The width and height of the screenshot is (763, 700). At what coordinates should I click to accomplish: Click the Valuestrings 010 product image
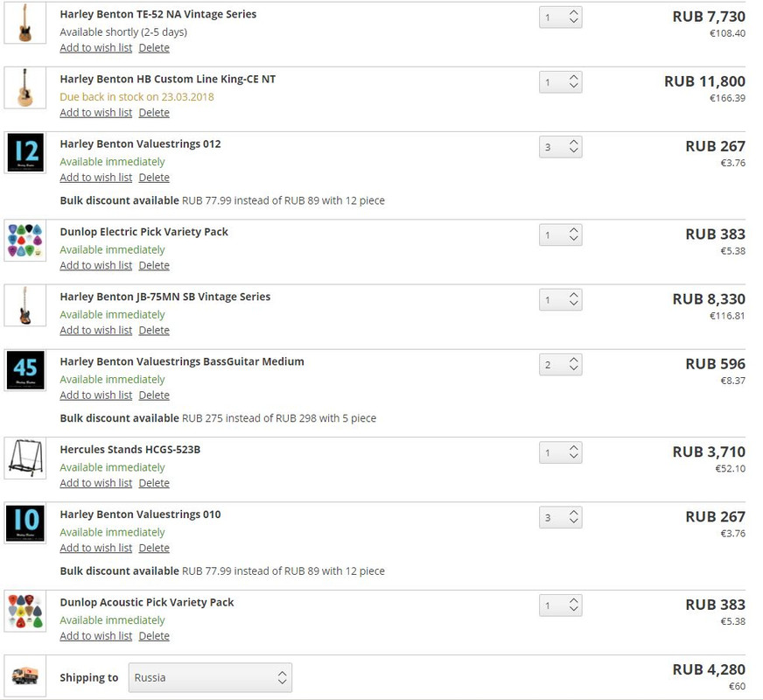click(24, 523)
